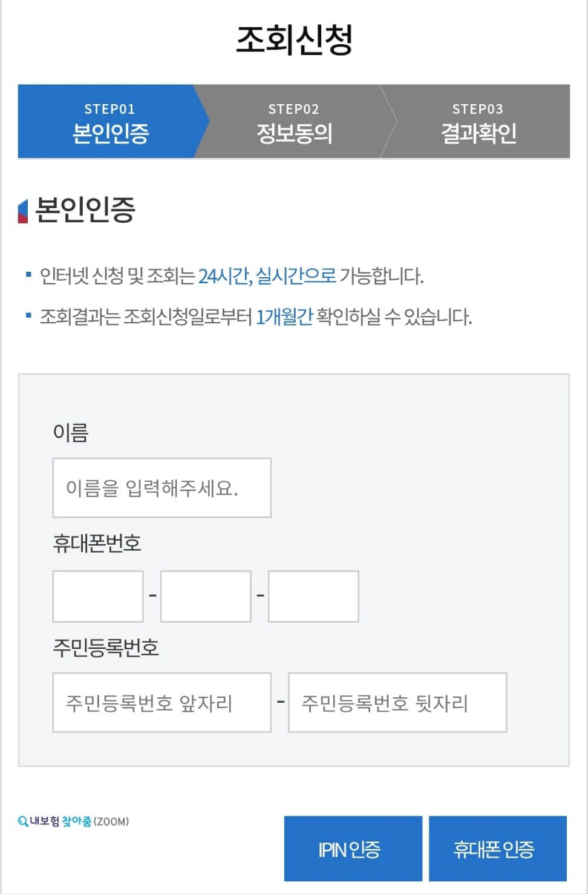Click the 이름 input field
This screenshot has height=894, width=588.
click(x=162, y=488)
